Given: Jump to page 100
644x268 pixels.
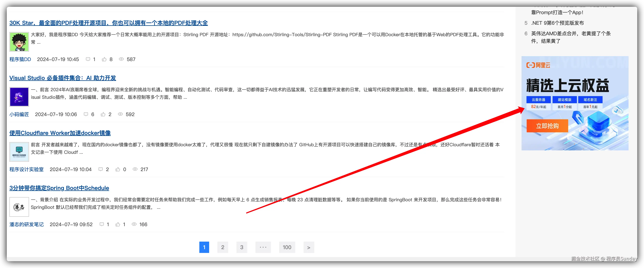Looking at the screenshot, I should point(287,247).
